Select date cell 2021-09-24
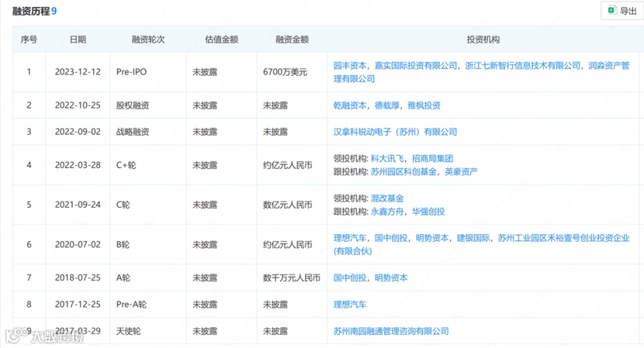Image resolution: width=644 pixels, height=348 pixels. click(78, 205)
